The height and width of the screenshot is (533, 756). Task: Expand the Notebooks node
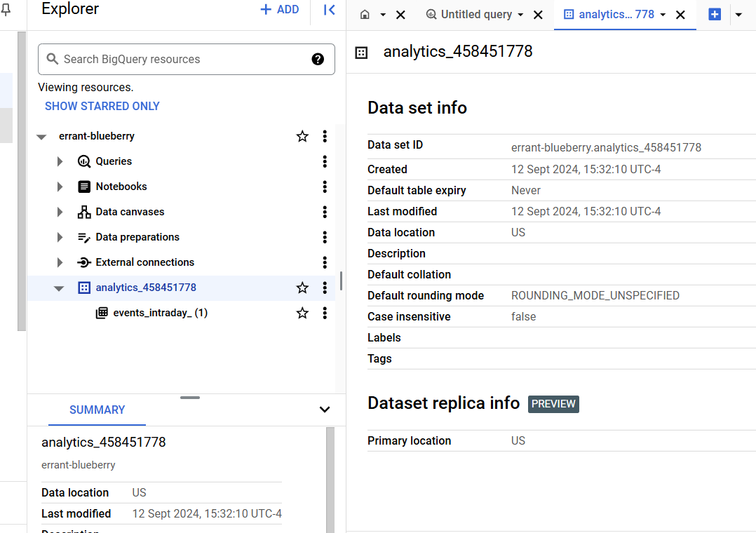click(60, 187)
